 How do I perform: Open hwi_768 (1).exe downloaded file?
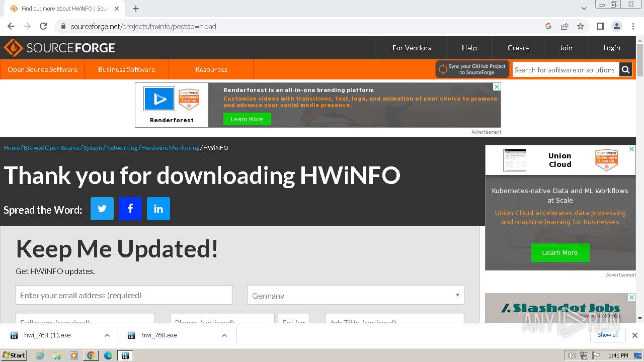(48, 335)
